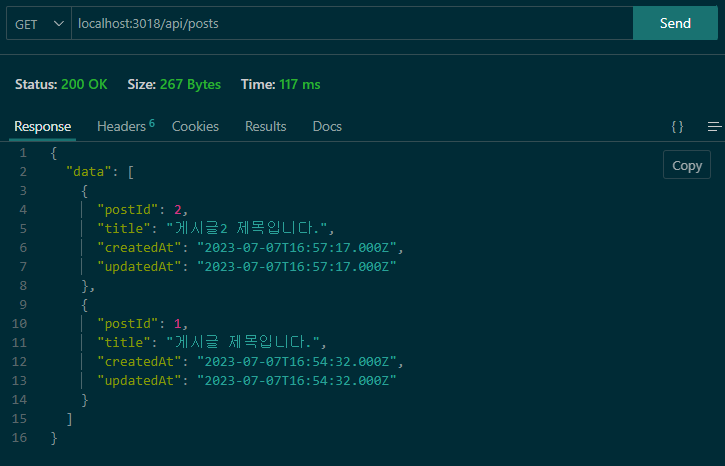The image size is (725, 466).
Task: Click the updatedAt value 2023-07-07T16:57:17.000Z
Action: click(297, 267)
